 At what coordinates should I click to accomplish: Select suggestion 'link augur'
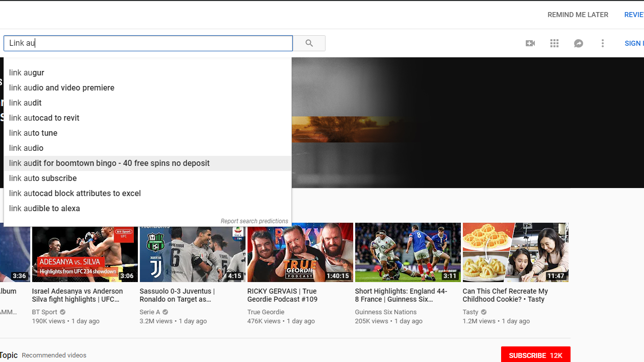pos(147,73)
